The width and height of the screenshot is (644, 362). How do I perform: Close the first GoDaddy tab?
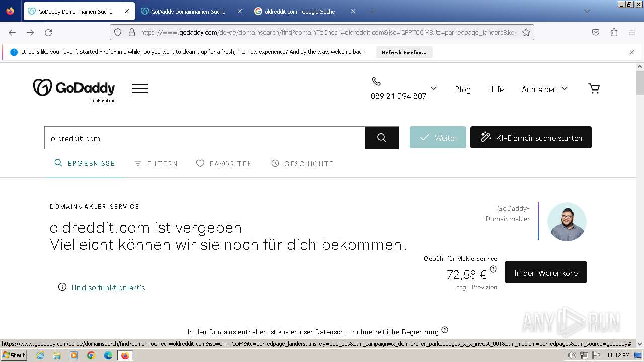[126, 11]
